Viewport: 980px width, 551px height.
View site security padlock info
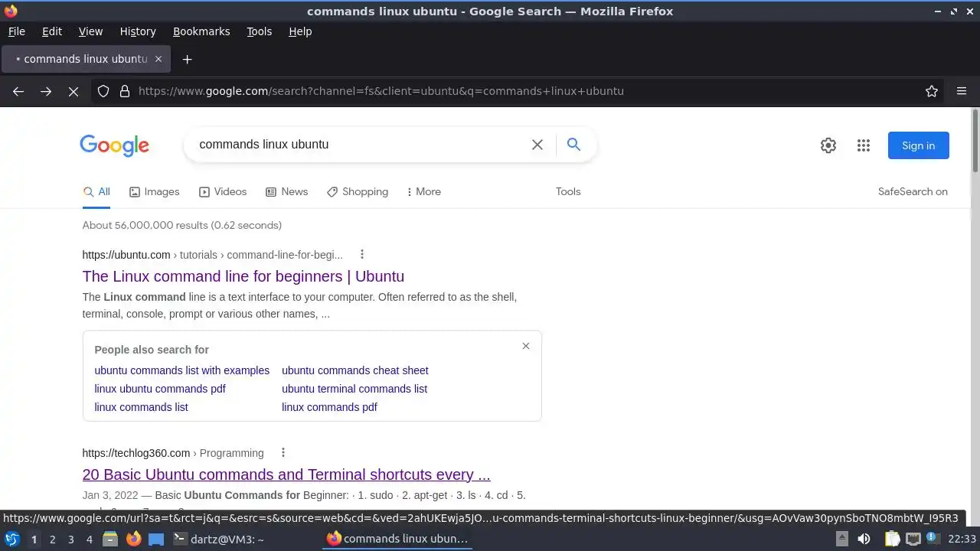click(x=125, y=91)
